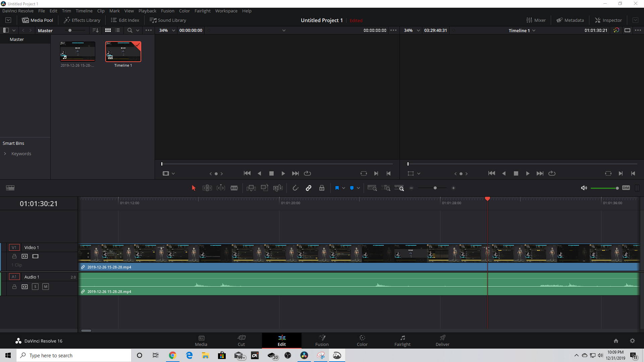Viewport: 644px width, 362px height.
Task: Toggle Linked Selection chain icon
Action: click(x=309, y=188)
